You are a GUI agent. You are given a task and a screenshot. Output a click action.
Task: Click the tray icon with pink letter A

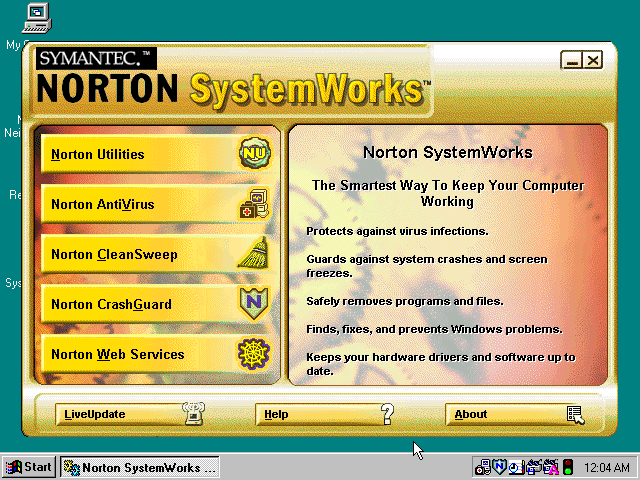click(550, 467)
